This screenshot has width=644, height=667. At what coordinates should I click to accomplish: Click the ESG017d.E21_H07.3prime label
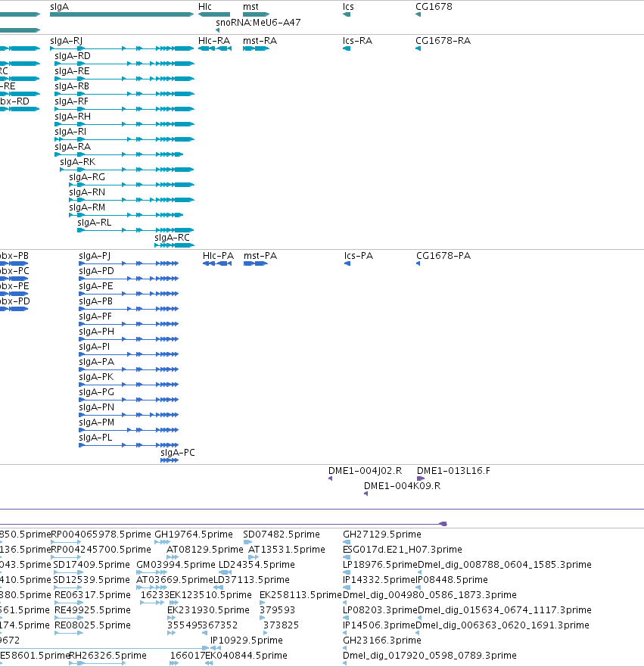click(402, 550)
